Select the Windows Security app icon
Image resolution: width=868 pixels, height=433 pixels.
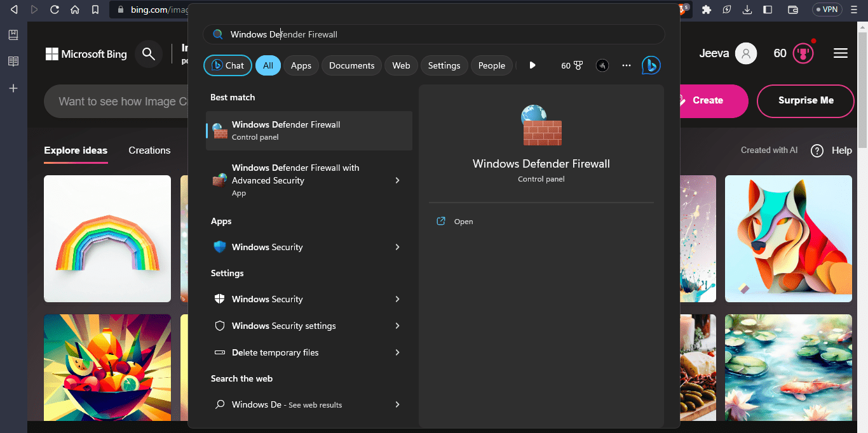pos(219,247)
